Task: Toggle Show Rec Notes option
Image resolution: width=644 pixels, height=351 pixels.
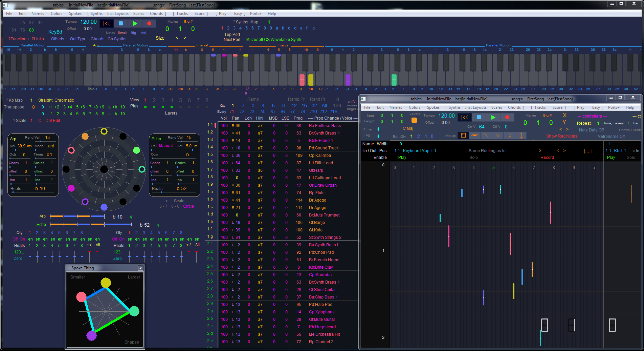Action: pyautogui.click(x=561, y=136)
